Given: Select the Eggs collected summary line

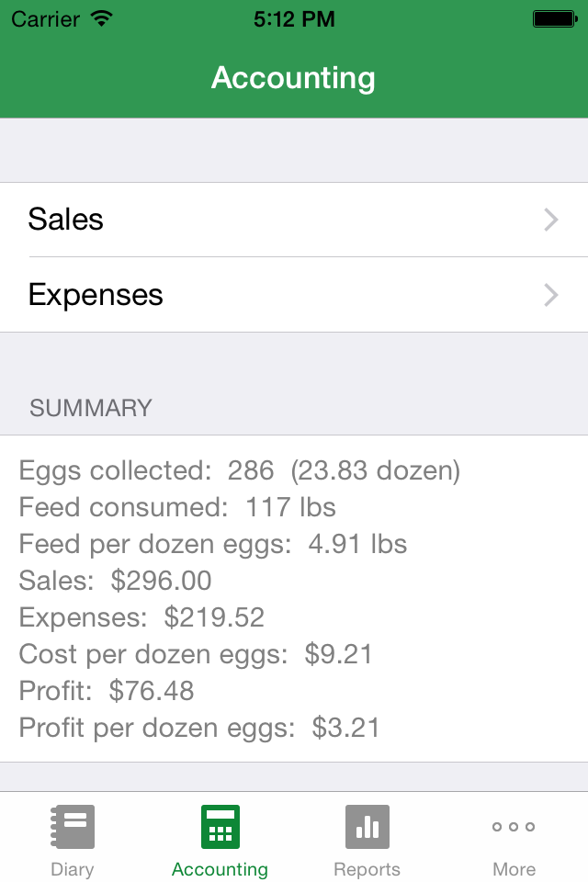Looking at the screenshot, I should pyautogui.click(x=239, y=471).
